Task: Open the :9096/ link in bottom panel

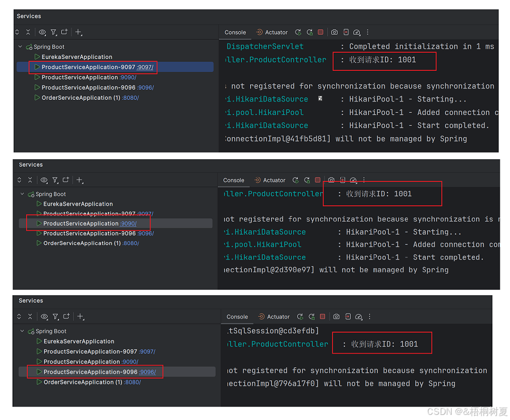Action: click(147, 372)
